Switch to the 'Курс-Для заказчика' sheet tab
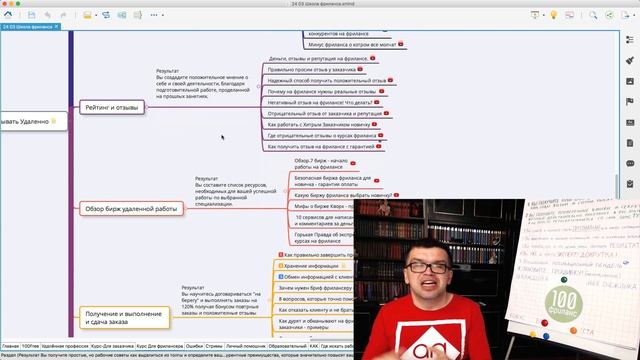The image size is (640, 360). point(112,346)
